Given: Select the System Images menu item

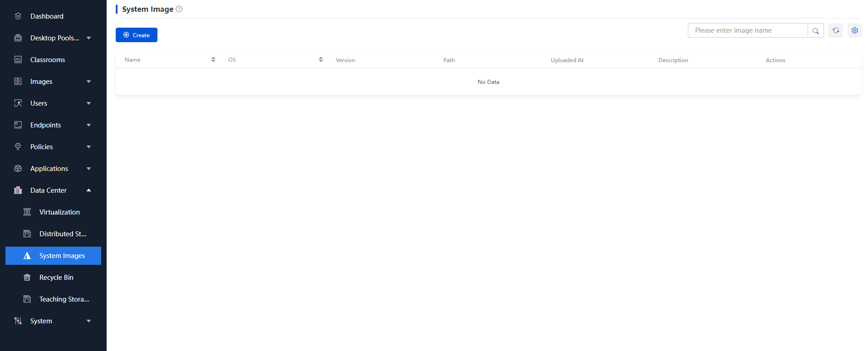Looking at the screenshot, I should pos(53,256).
